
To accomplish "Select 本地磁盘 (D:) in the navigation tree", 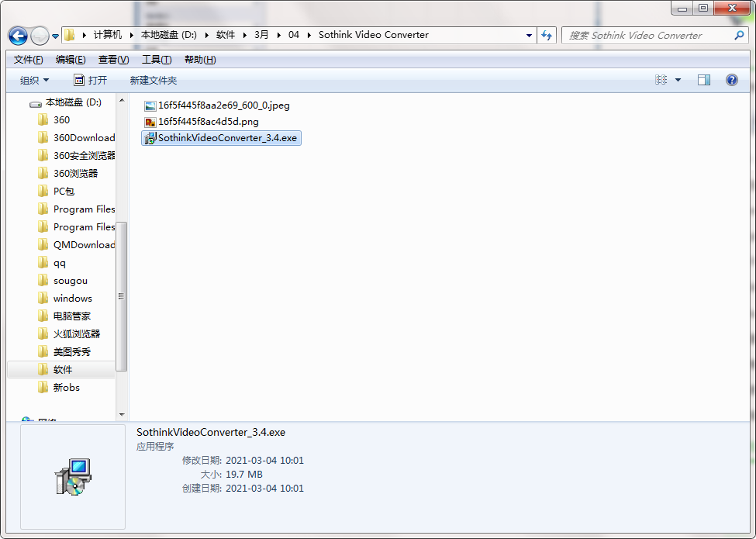I will [x=74, y=102].
